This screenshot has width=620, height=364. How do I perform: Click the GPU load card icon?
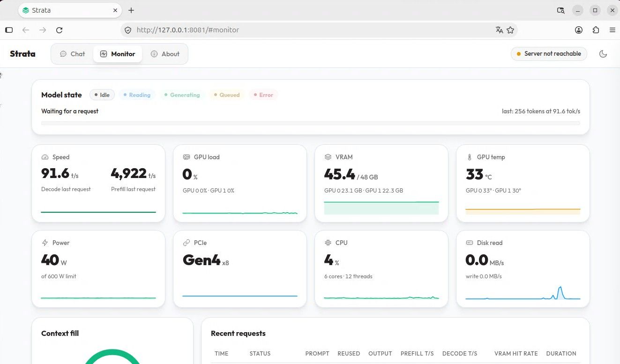(187, 157)
